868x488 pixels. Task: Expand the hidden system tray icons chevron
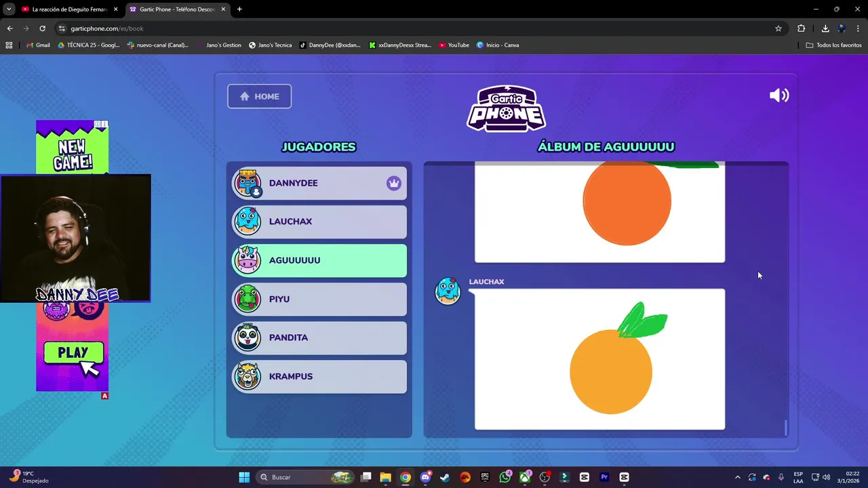pos(738,477)
